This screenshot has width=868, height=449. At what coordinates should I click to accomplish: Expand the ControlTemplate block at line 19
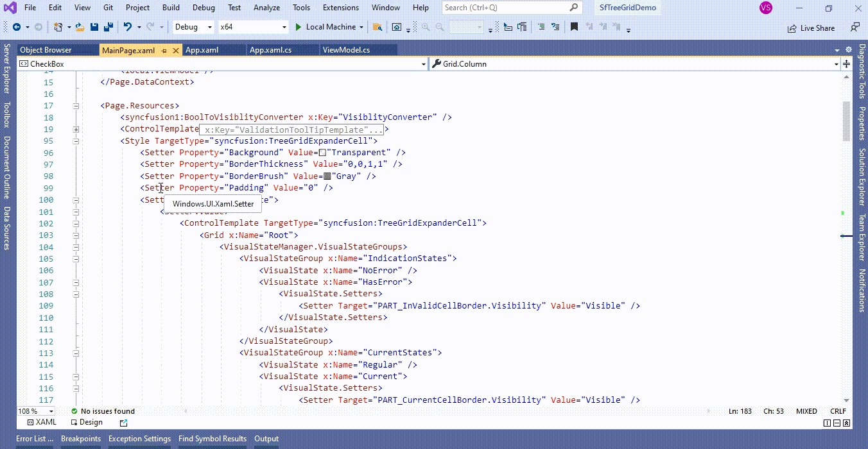click(x=76, y=130)
